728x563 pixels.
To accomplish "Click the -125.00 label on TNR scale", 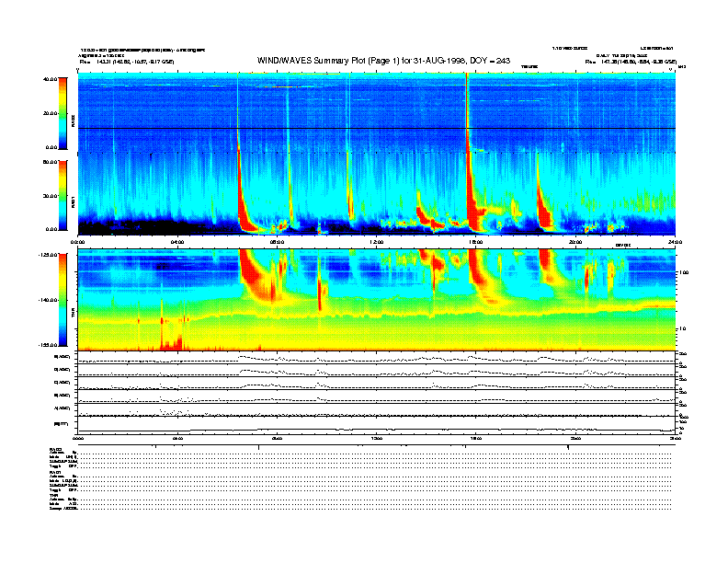I will (x=51, y=256).
